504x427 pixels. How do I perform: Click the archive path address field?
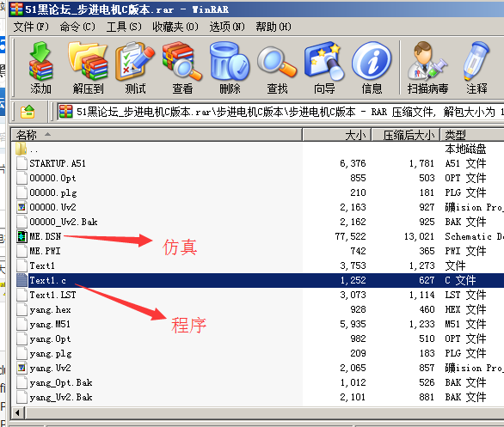(280, 112)
